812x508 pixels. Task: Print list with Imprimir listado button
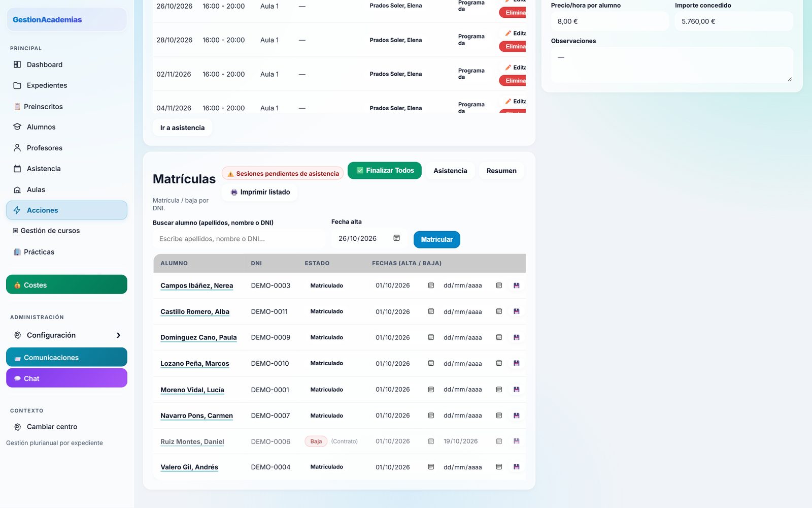click(260, 192)
